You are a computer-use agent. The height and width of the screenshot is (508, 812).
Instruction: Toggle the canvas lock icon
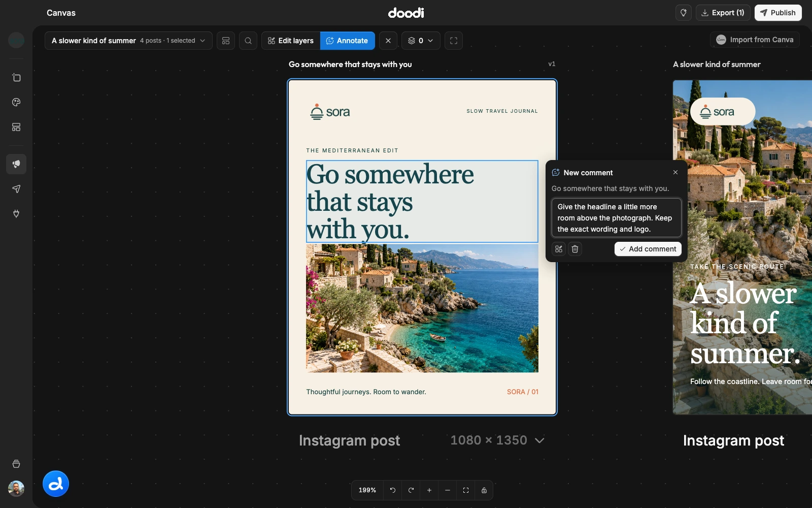484,490
